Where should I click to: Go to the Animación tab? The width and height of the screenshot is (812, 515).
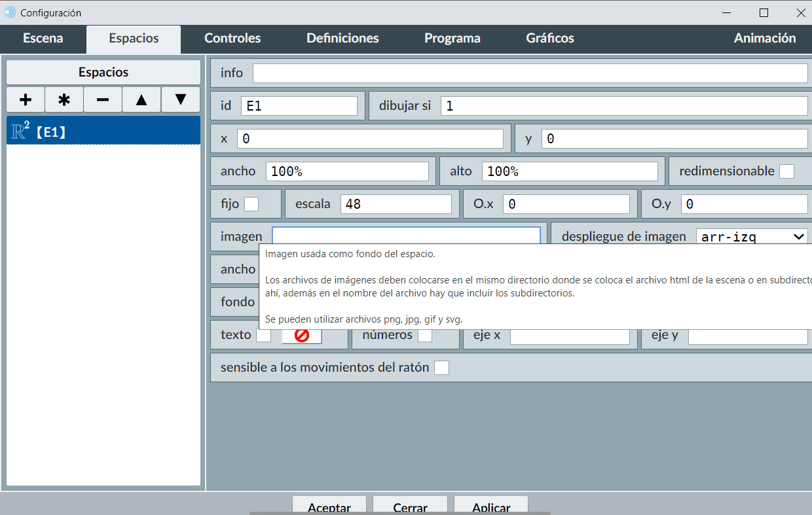764,39
